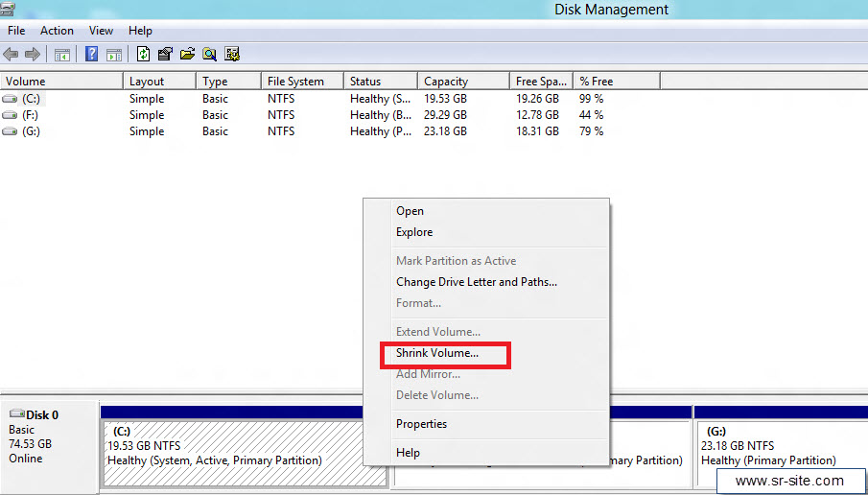Click capacity value 19.53 GB
Viewport: 868px width, 495px height.
(x=445, y=99)
